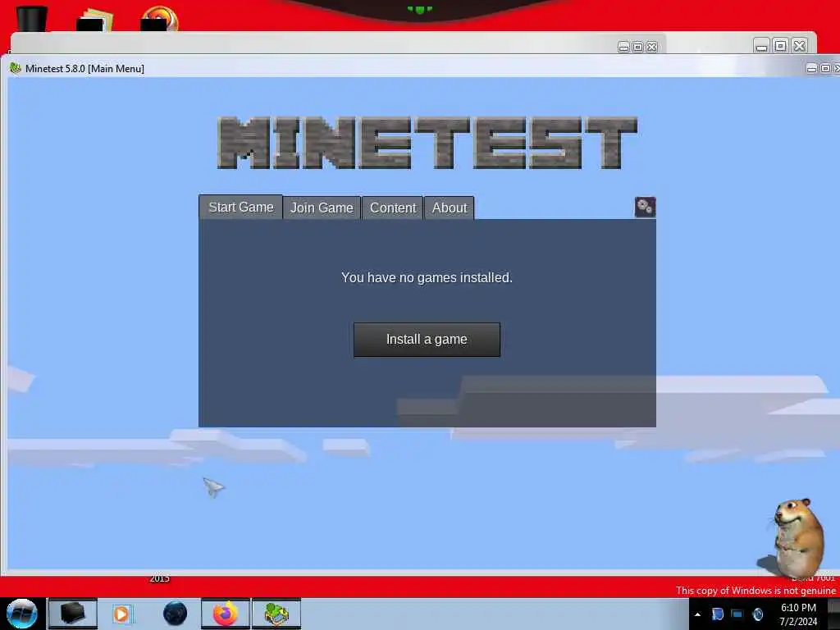
Task: Maximize the Minetest window
Action: pyautogui.click(x=825, y=68)
